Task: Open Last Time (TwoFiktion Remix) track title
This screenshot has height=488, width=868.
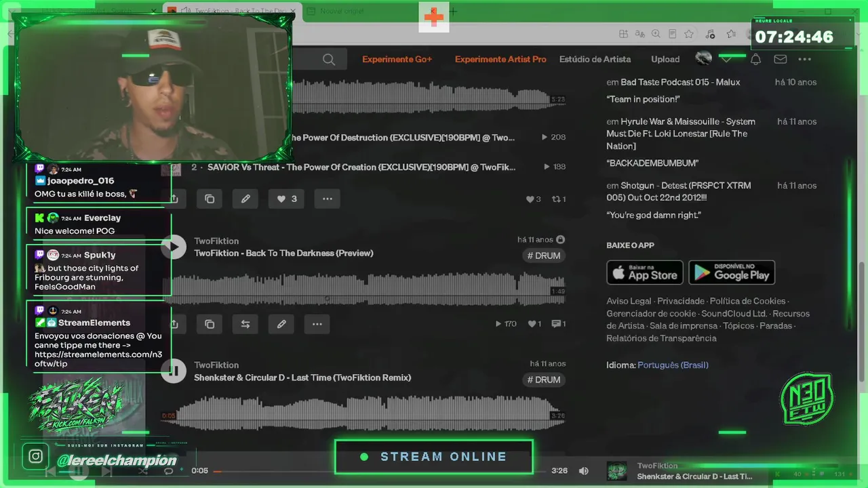Action: click(x=302, y=378)
